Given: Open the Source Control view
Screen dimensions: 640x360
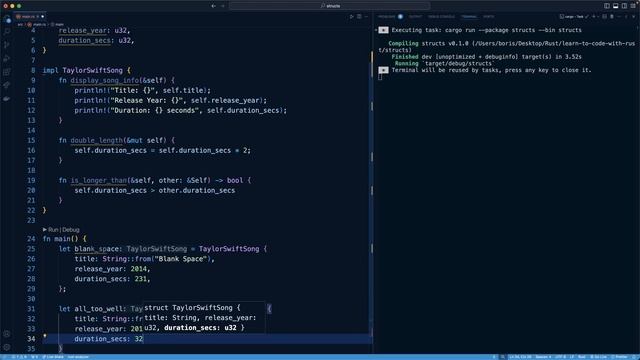Looking at the screenshot, I should (7, 45).
